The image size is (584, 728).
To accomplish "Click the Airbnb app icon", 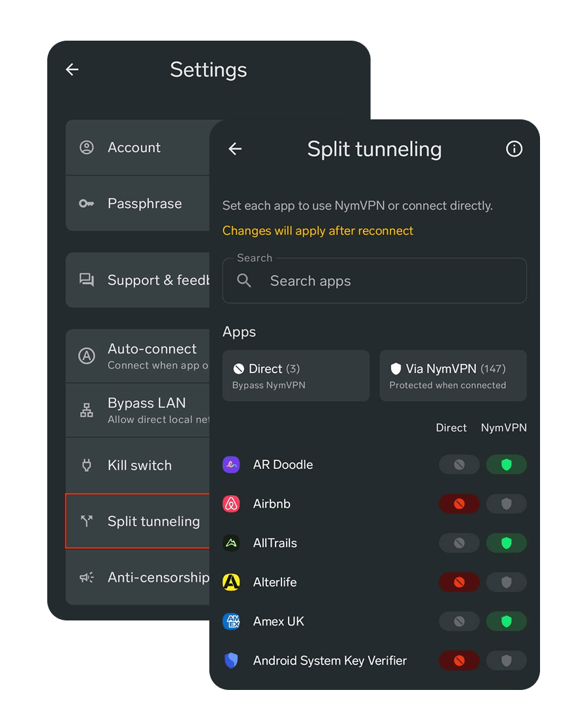I will coord(231,504).
